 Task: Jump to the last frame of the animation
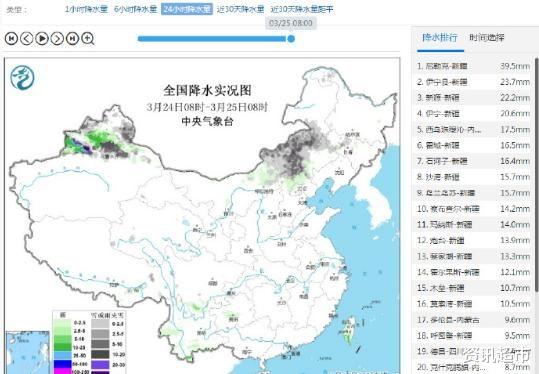click(x=72, y=38)
